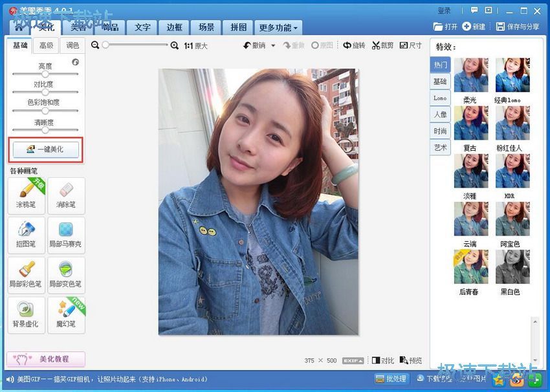The width and height of the screenshot is (550, 392).
Task: Switch to the 基础 adjustments tab
Action: click(19, 45)
